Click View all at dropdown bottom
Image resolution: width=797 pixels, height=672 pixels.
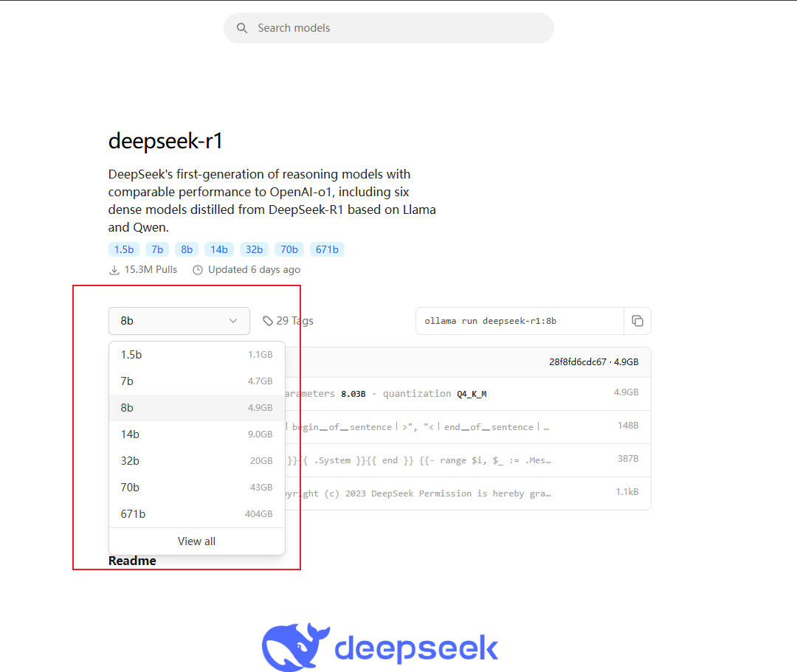tap(197, 541)
